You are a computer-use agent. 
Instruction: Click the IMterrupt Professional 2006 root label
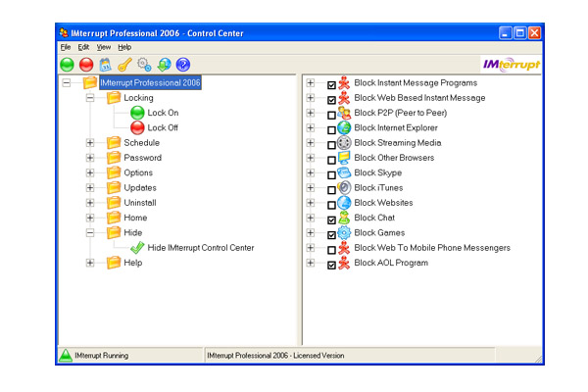150,82
